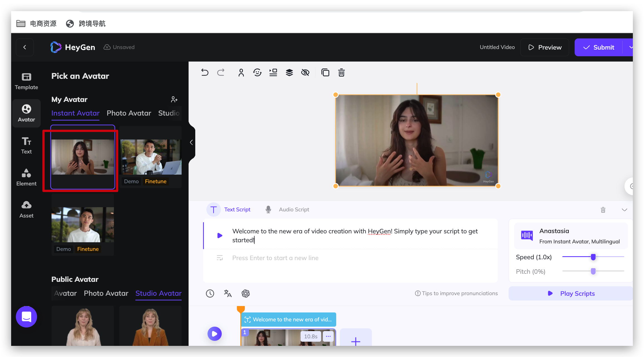Viewport: 644px width, 357px height.
Task: Adjust the Speed slider handle
Action: 593,257
